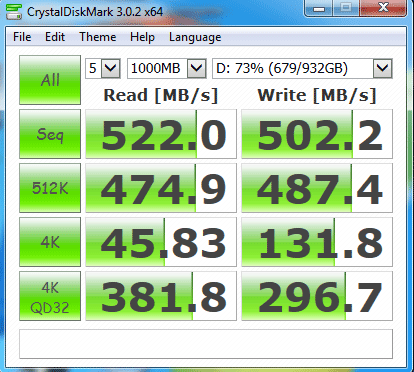The width and height of the screenshot is (414, 372).
Task: Open the File menu
Action: coord(22,37)
